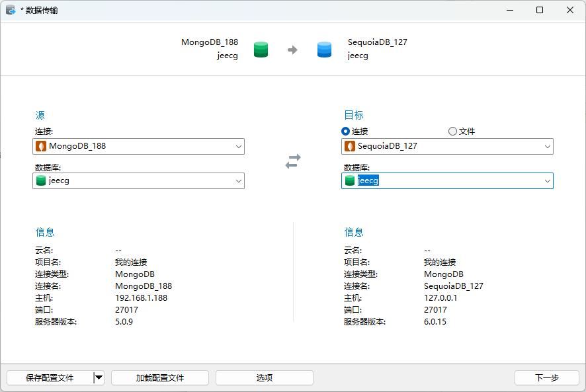Open the arrow menu beside 保存配置文件
586x392 pixels.
coord(99,377)
